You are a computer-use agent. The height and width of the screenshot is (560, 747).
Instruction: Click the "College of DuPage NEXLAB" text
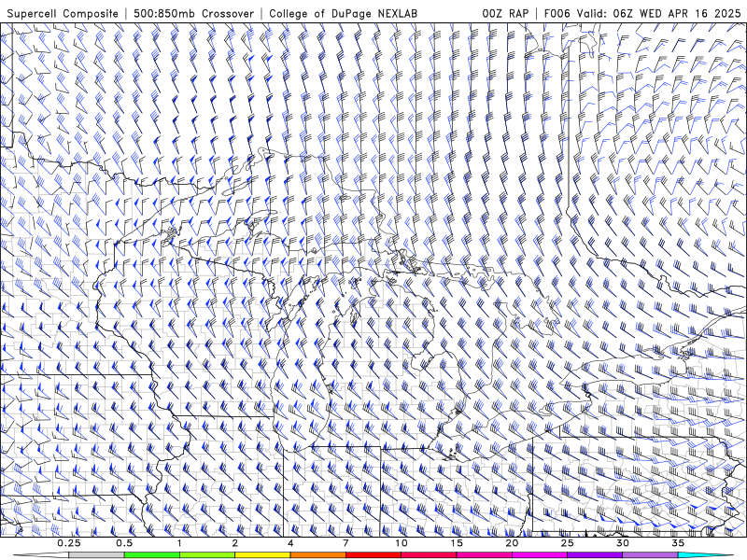343,14
